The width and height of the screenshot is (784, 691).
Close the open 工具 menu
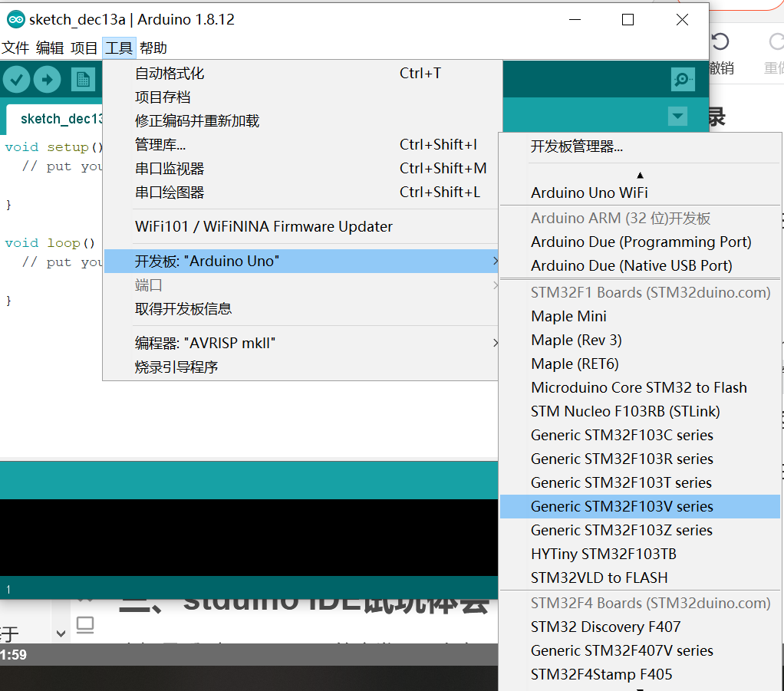pos(119,48)
